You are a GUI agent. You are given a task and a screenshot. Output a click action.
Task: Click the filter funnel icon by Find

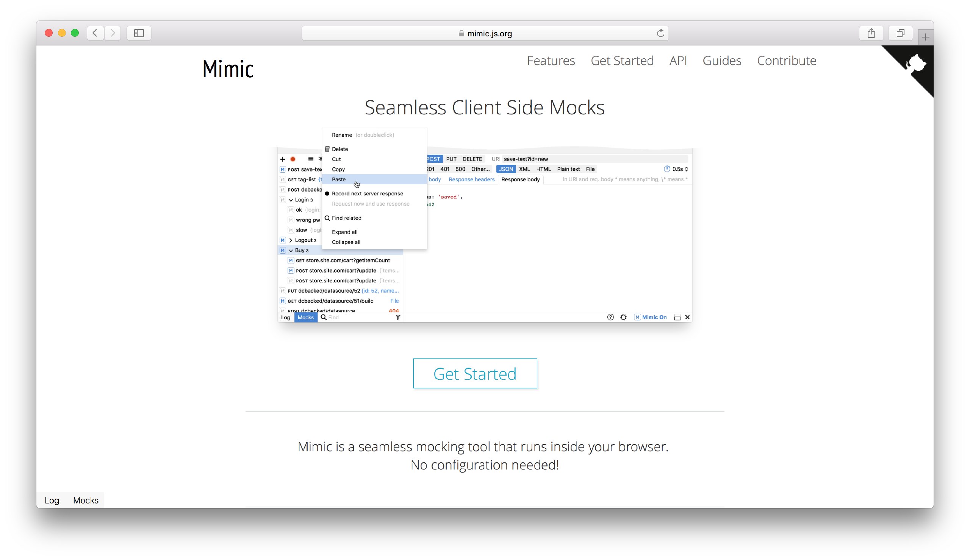pyautogui.click(x=398, y=317)
